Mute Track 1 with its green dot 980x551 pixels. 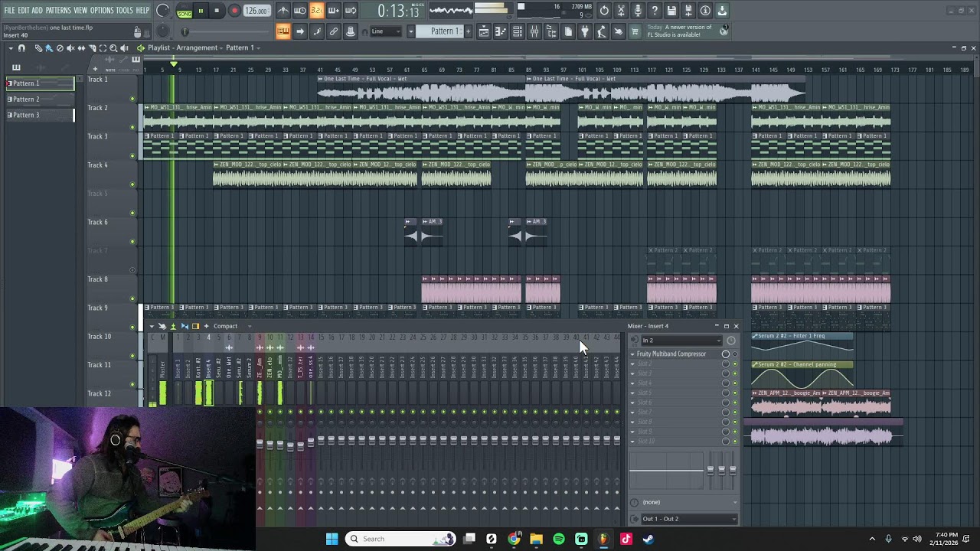132,99
